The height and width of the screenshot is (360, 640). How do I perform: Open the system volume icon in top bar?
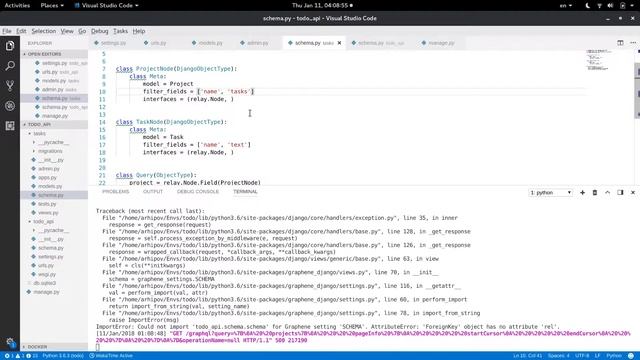pos(610,6)
